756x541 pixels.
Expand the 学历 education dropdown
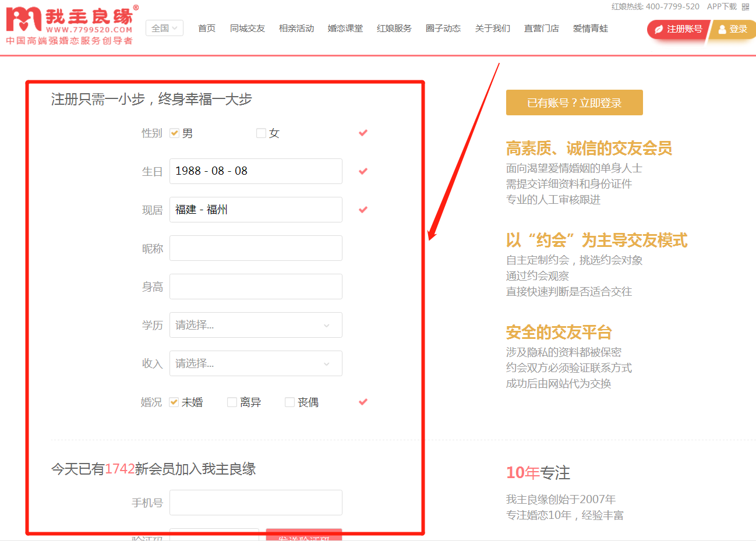coord(256,325)
